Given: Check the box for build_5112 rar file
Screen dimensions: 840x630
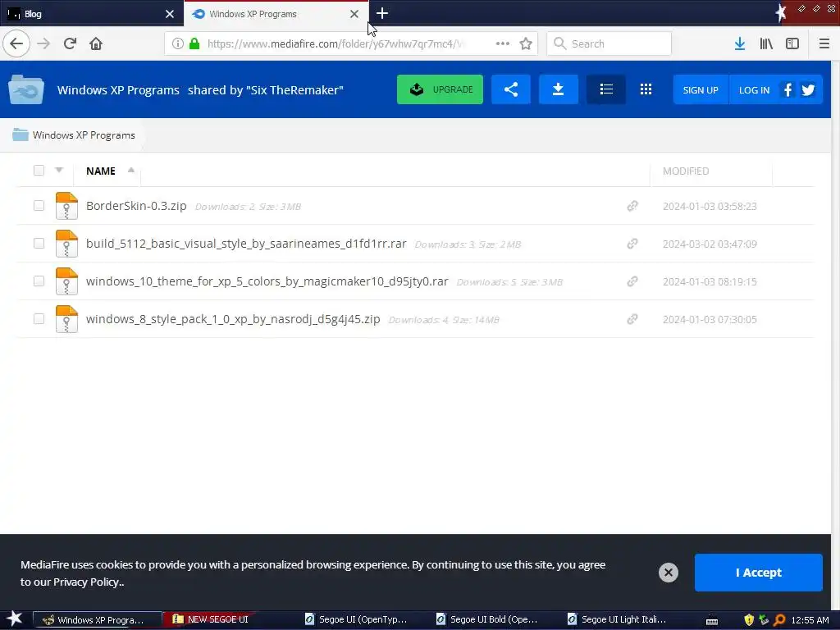Looking at the screenshot, I should coord(39,243).
